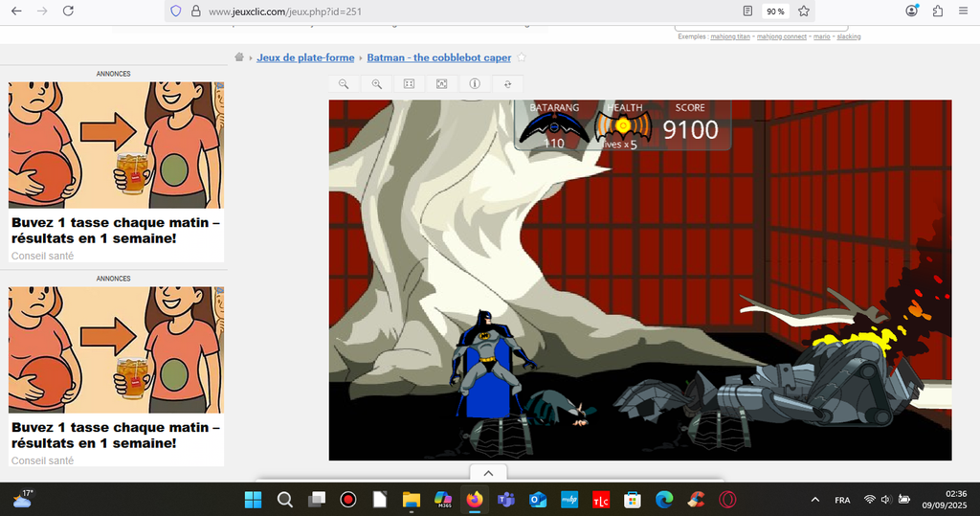Open the Jeux de plate-forme category link
This screenshot has width=980, height=516.
pyautogui.click(x=305, y=57)
